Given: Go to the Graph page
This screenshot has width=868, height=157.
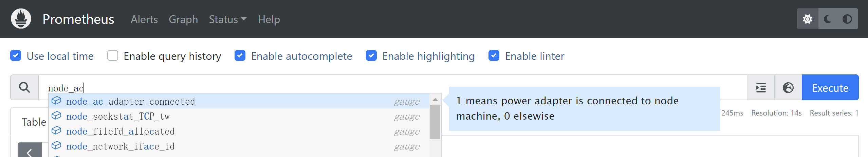Looking at the screenshot, I should tap(183, 19).
